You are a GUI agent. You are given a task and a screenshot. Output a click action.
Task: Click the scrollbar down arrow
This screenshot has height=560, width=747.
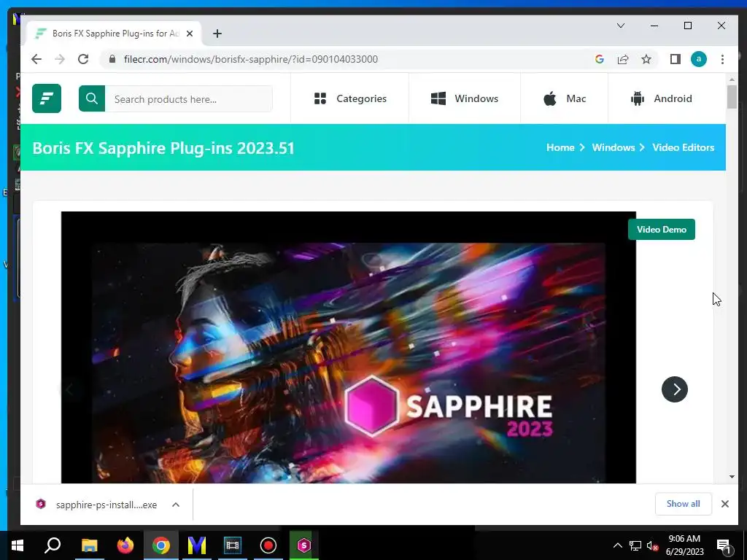(732, 477)
